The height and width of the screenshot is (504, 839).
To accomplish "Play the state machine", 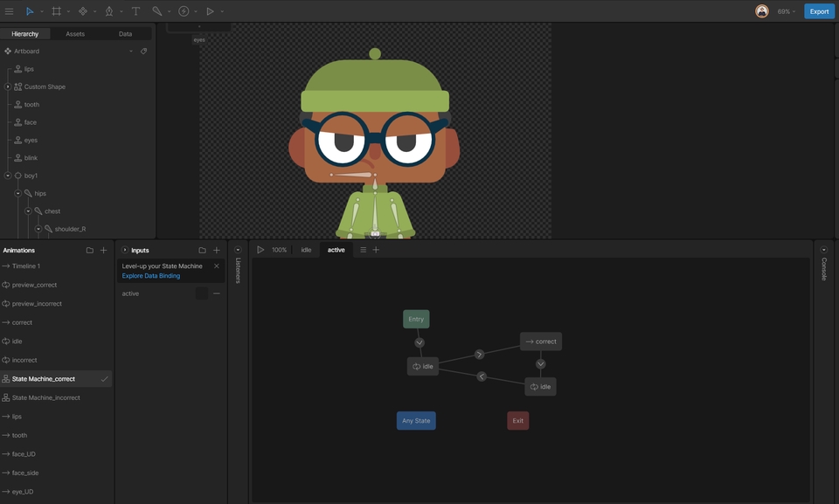I will click(x=260, y=250).
